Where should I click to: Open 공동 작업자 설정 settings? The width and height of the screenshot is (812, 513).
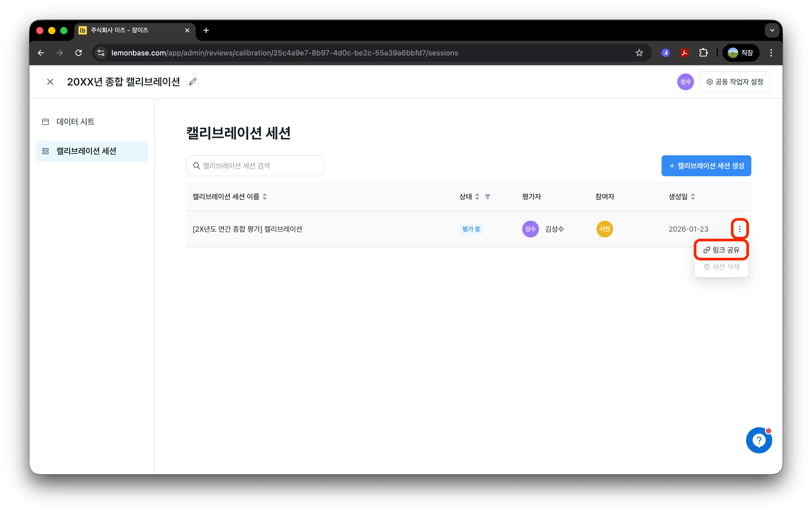pos(735,82)
